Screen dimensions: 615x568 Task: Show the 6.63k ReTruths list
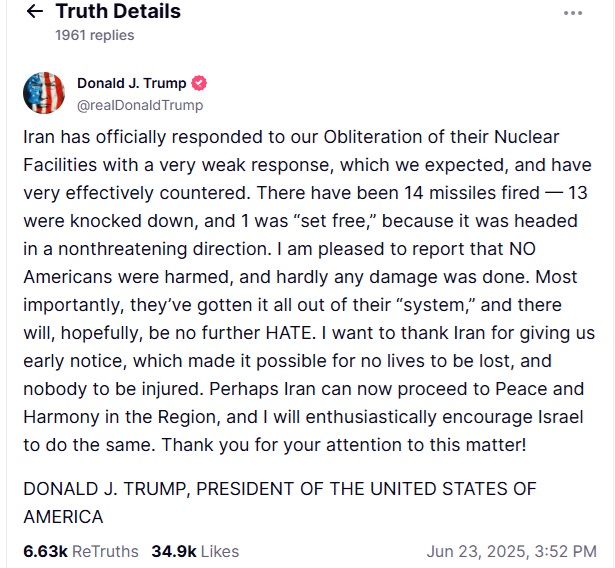point(81,551)
